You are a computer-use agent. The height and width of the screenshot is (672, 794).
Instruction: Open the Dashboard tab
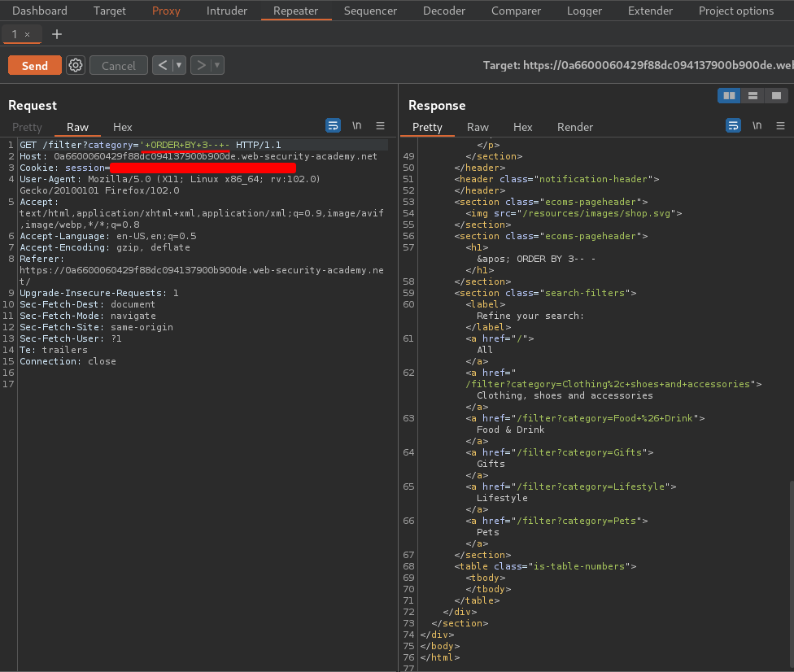tap(40, 11)
